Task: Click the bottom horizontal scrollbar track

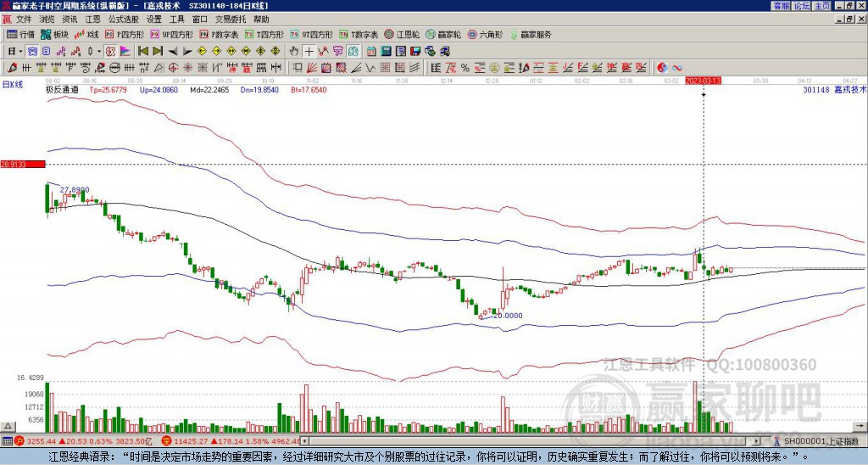Action: click(531, 441)
